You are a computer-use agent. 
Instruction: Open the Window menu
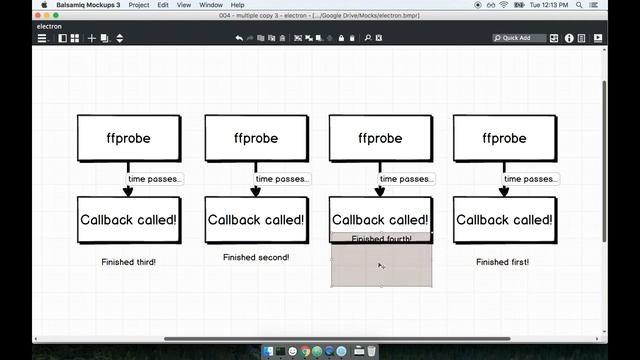pos(211,5)
